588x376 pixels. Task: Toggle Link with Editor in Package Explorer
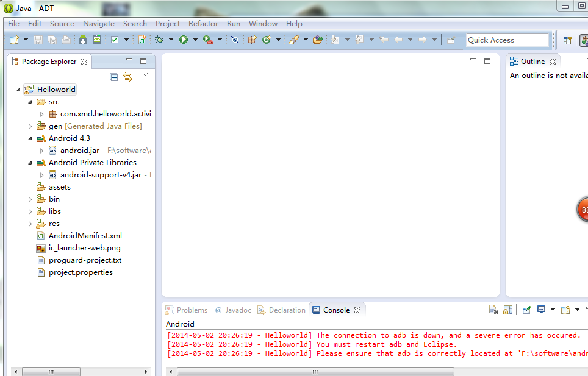(x=127, y=77)
